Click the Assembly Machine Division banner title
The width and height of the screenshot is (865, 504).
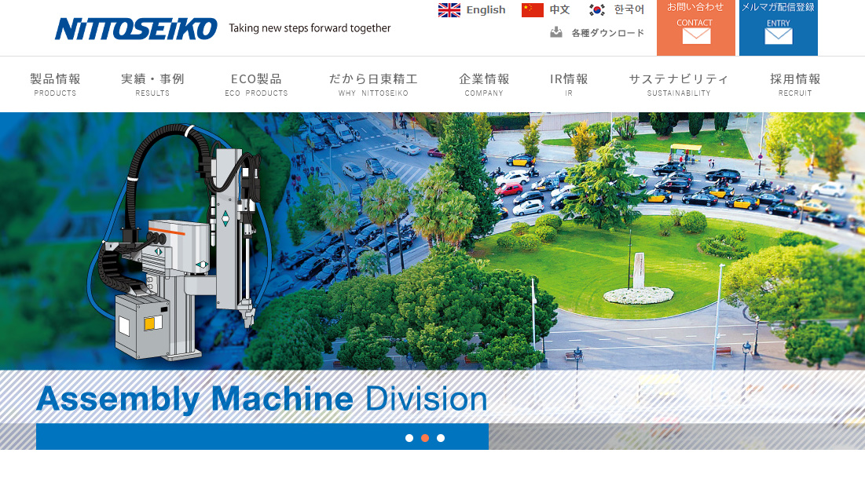click(262, 399)
